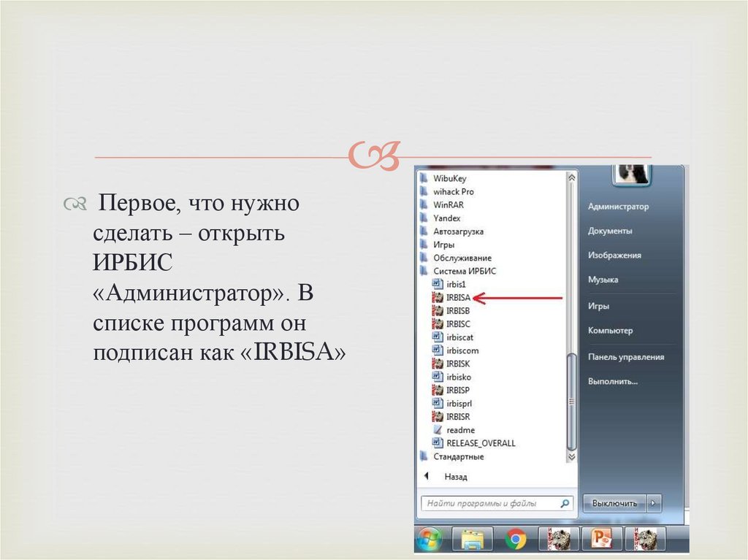Open the irbiscom document icon
Screen dimensions: 748x560
click(x=438, y=350)
